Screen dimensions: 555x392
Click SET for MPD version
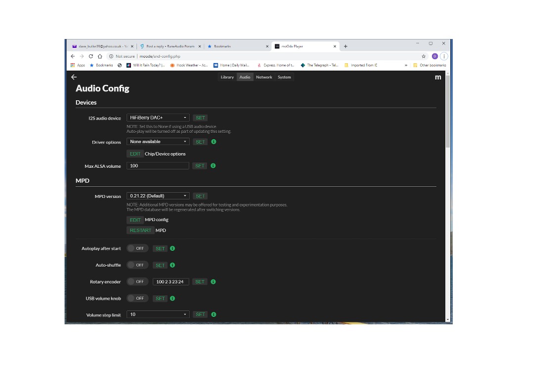point(200,196)
